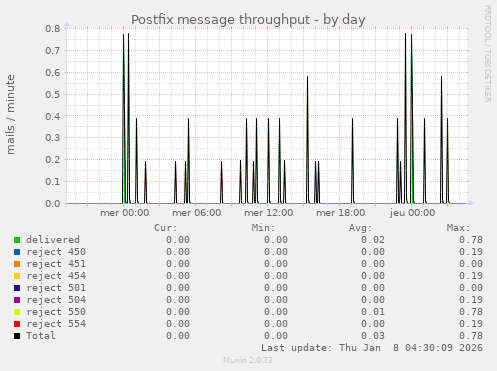The height and width of the screenshot is (371, 497).
Task: Click the 'Min:' column header
Action: coord(263,228)
